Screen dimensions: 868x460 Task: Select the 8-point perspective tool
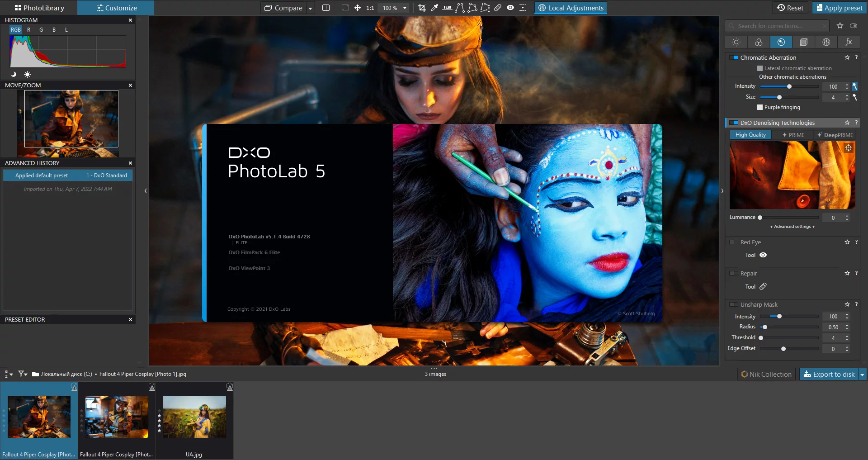(x=485, y=8)
